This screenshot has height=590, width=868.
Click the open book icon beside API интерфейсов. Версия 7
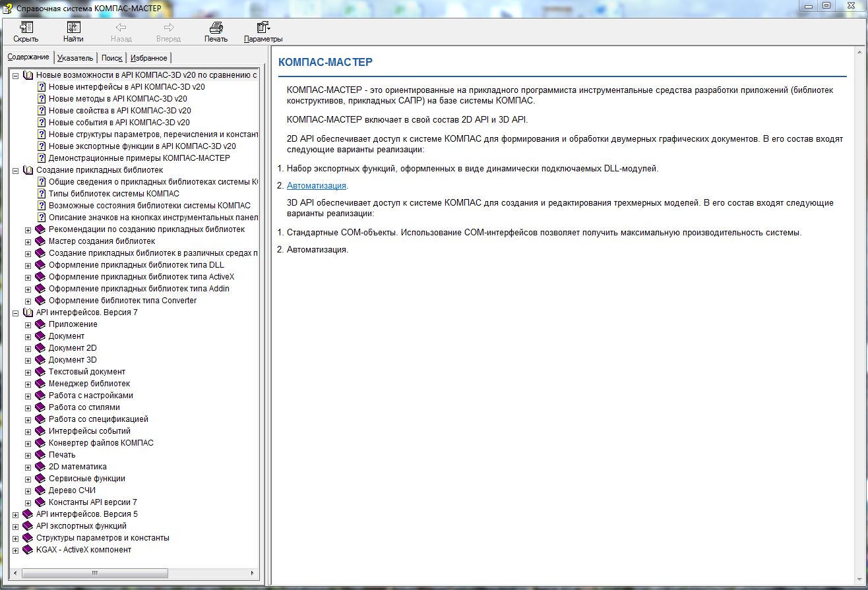coord(28,312)
